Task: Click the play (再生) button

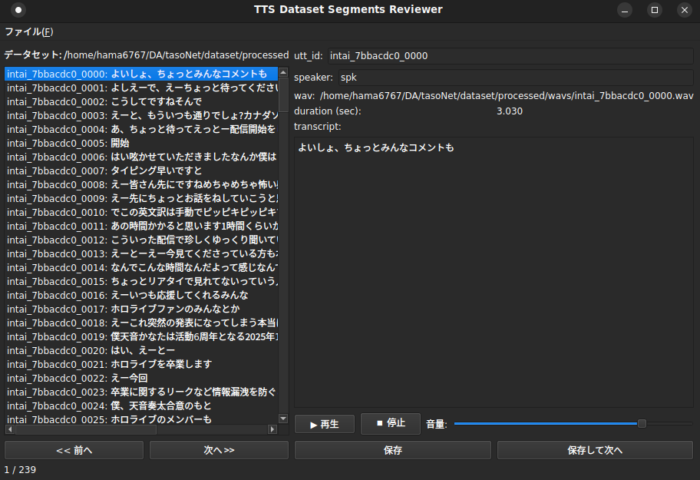Action: tap(324, 424)
